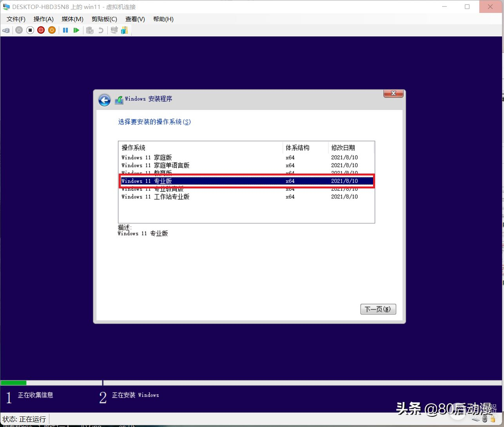Pause the virtual machine
504x427 pixels.
(x=65, y=30)
